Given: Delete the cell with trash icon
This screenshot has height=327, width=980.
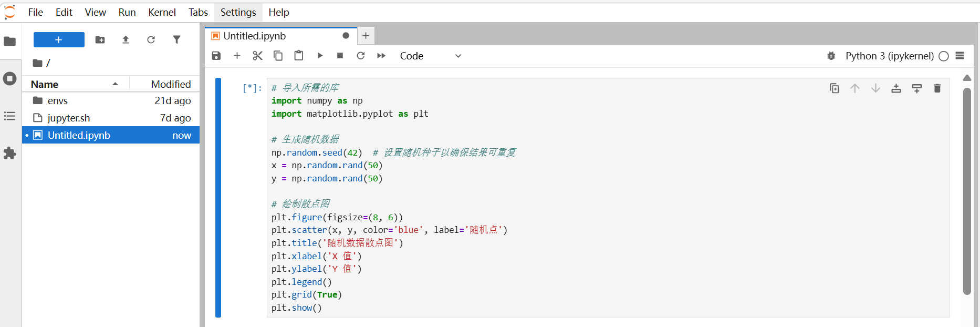Looking at the screenshot, I should (x=937, y=88).
